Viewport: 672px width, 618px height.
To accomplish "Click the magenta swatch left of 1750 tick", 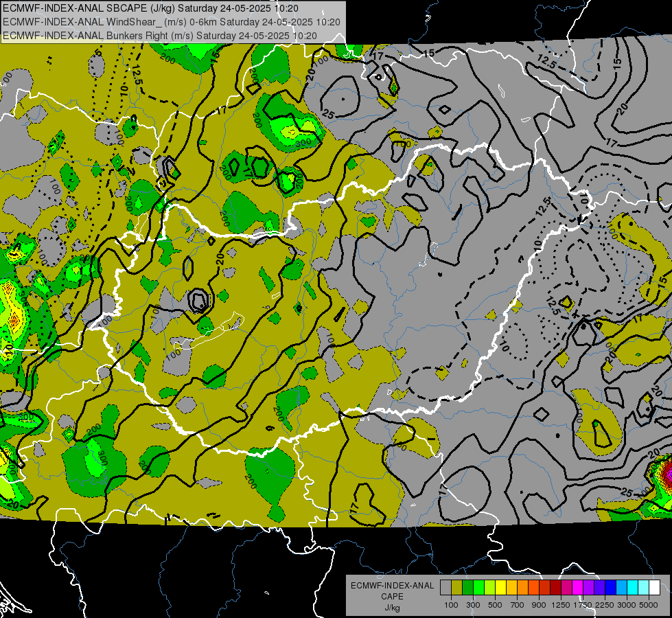I will click(578, 588).
